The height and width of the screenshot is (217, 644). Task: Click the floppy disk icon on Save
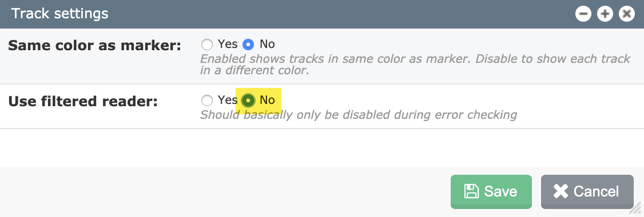pyautogui.click(x=471, y=191)
